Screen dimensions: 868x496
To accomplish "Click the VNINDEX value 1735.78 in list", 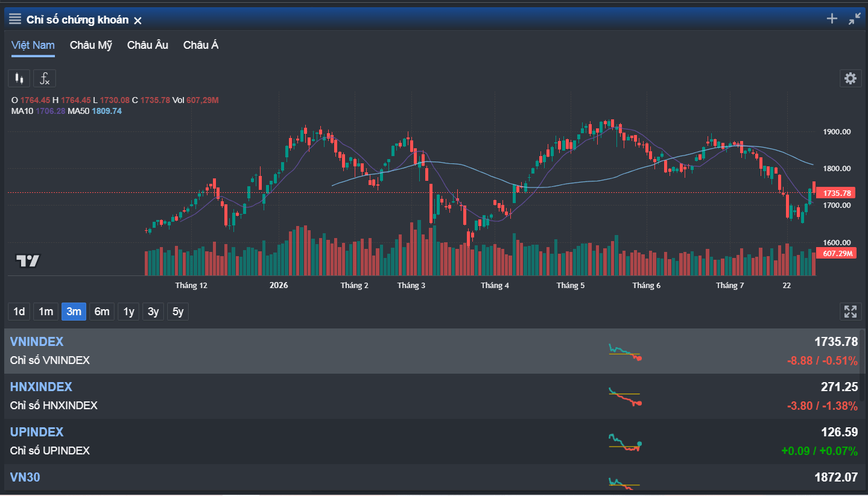I will [836, 342].
